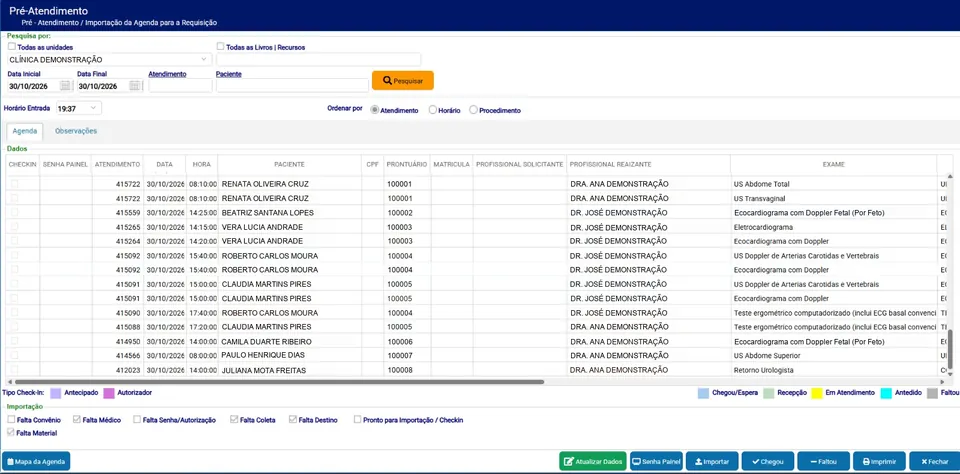Click the Chegou/Espera blue swatch

(703, 393)
